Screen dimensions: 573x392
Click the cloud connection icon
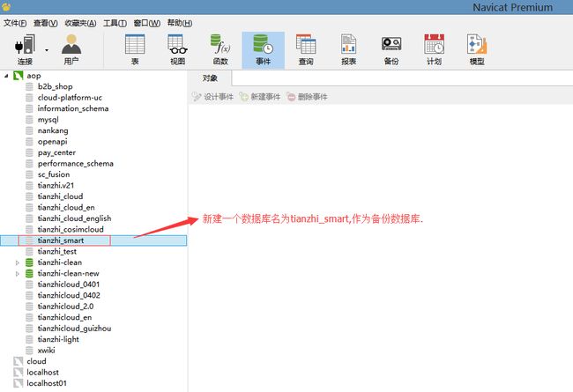pos(19,361)
